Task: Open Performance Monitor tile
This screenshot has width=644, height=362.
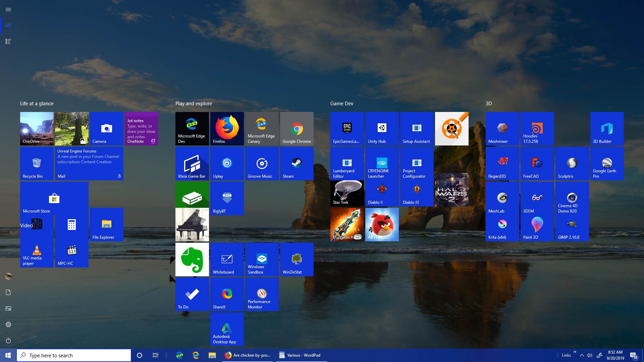Action: click(x=262, y=294)
